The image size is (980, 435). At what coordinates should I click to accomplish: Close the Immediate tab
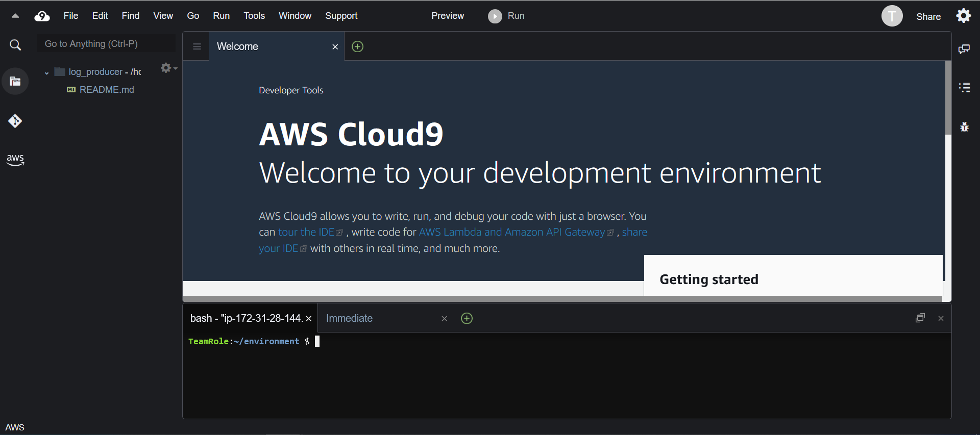444,319
